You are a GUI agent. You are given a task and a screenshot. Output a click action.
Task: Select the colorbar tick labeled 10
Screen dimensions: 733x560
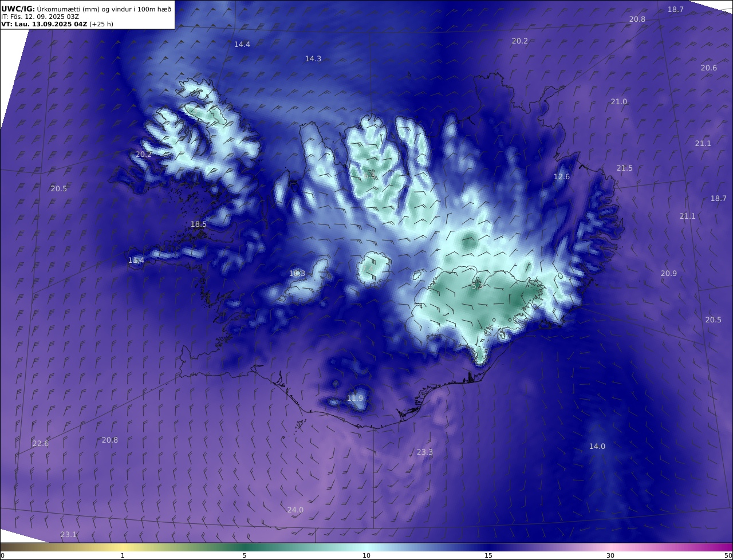pyautogui.click(x=366, y=555)
